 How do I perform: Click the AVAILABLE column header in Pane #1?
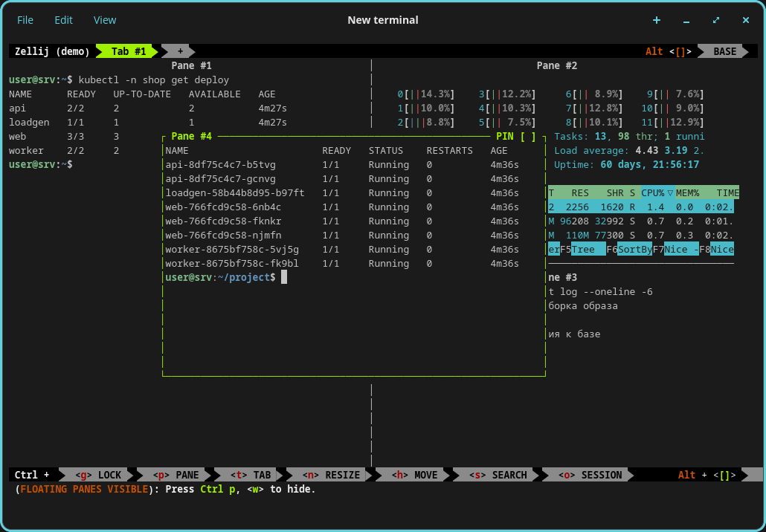[214, 94]
